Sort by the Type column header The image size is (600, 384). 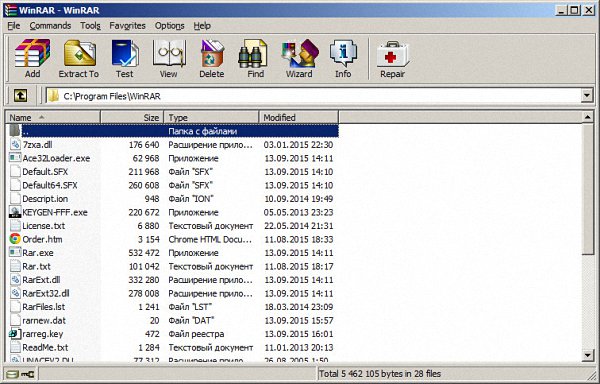click(x=211, y=117)
